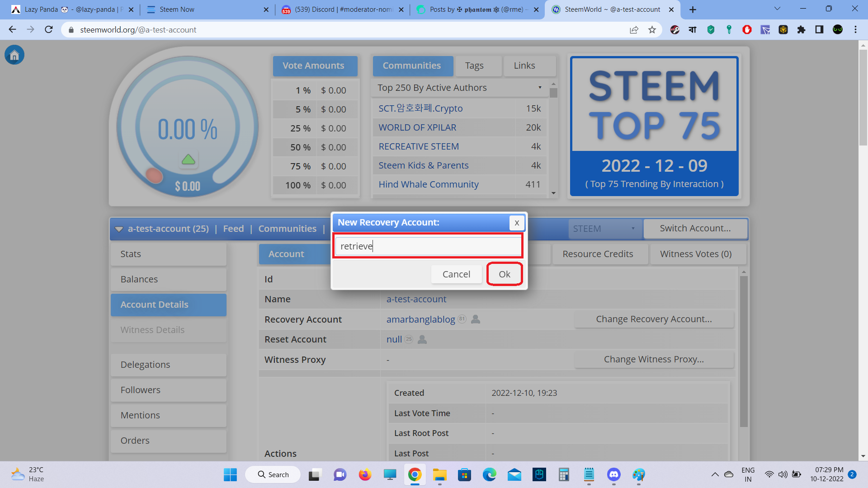Open Discord from the Windows taskbar

coord(613,474)
